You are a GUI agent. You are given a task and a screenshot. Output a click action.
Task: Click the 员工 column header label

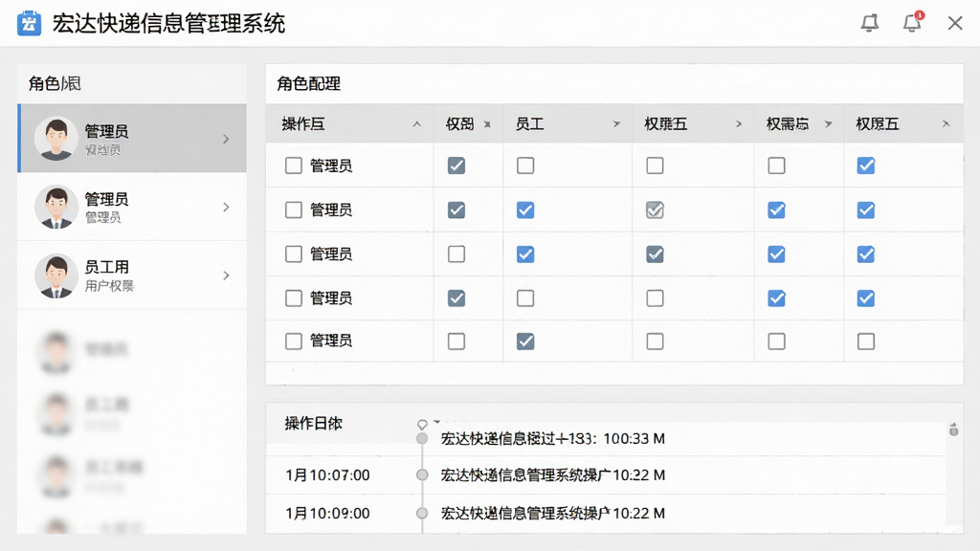[x=529, y=123]
